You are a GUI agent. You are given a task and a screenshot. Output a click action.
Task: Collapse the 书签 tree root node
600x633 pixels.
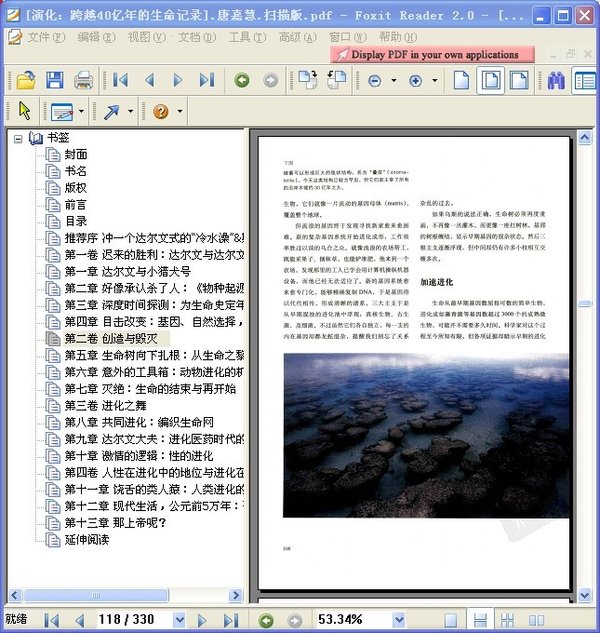[18, 139]
